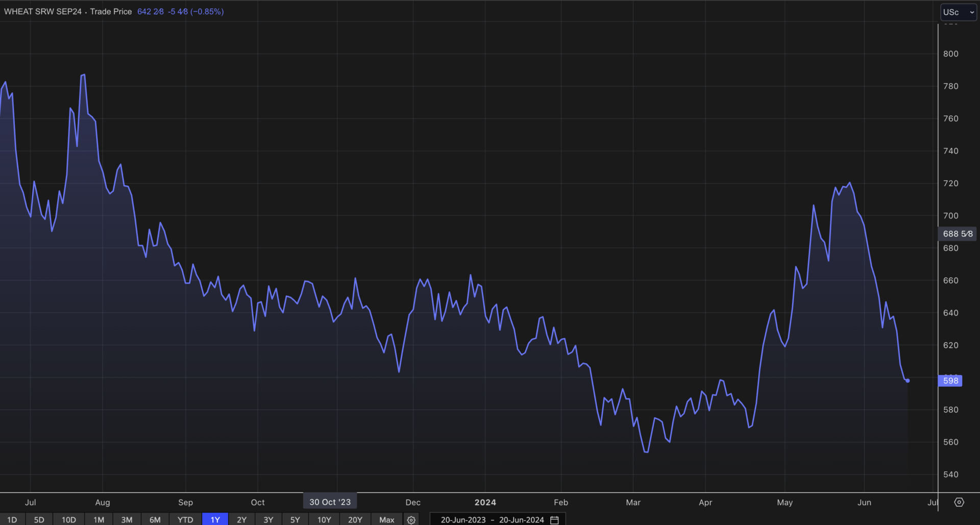Select the 1D time range

point(12,519)
